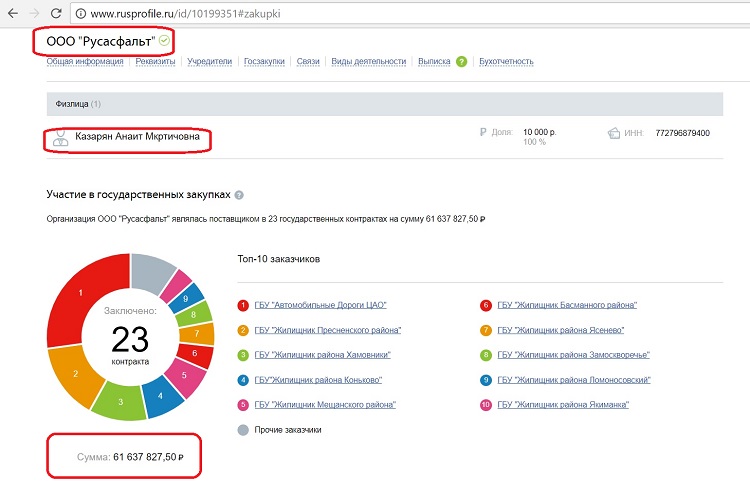The width and height of the screenshot is (750, 485).
Task: Click the ruble icon next to Доля
Action: pos(483,132)
